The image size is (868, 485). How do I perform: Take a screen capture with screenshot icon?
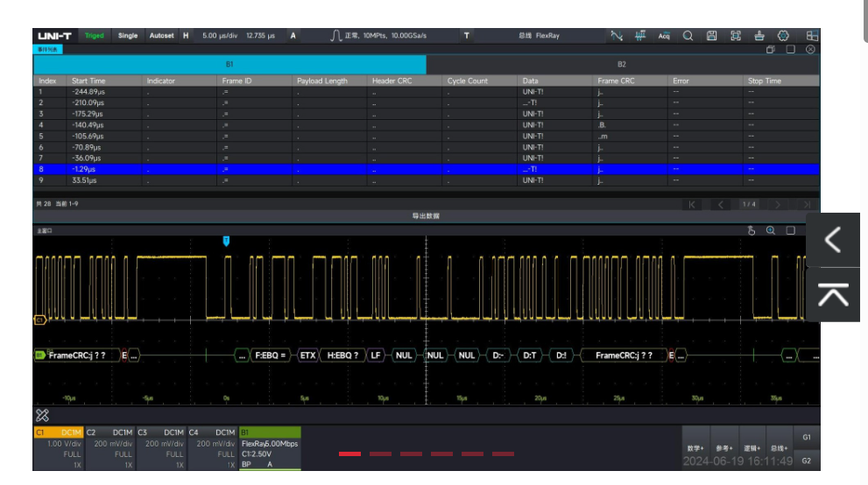[735, 35]
